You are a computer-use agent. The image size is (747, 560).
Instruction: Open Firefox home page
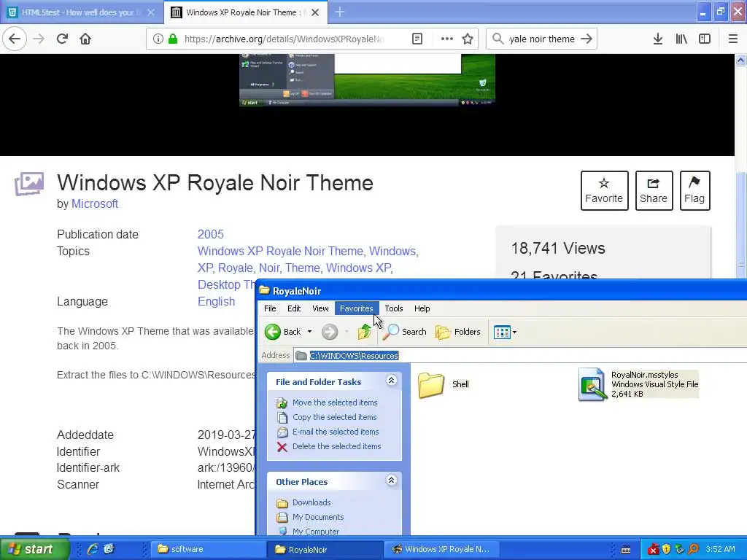(85, 39)
